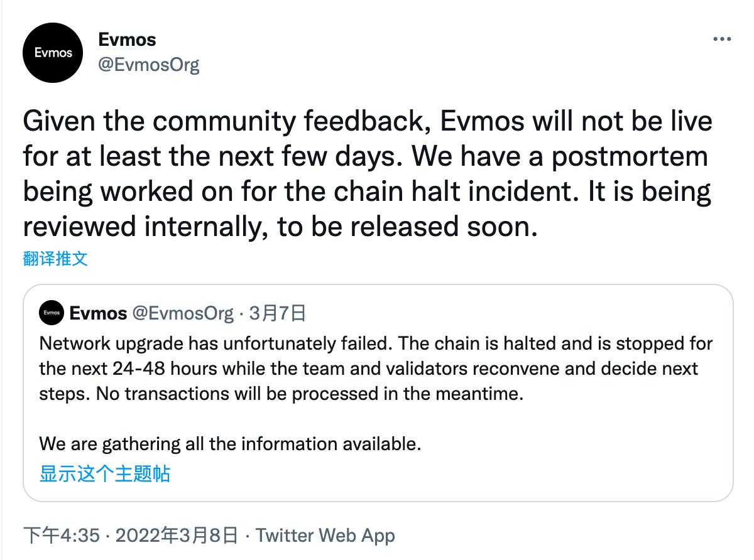Open the bold Evmos name in quoted tweet

point(98,313)
